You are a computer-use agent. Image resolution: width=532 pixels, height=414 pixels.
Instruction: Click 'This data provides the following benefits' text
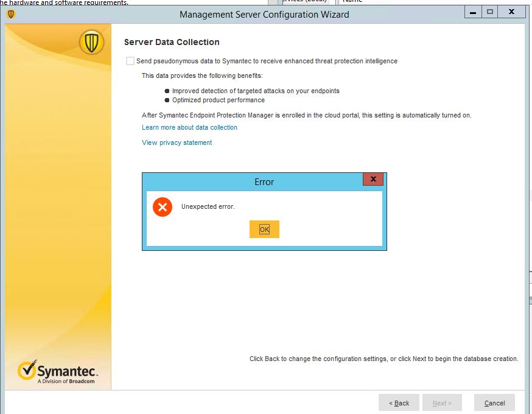[202, 75]
